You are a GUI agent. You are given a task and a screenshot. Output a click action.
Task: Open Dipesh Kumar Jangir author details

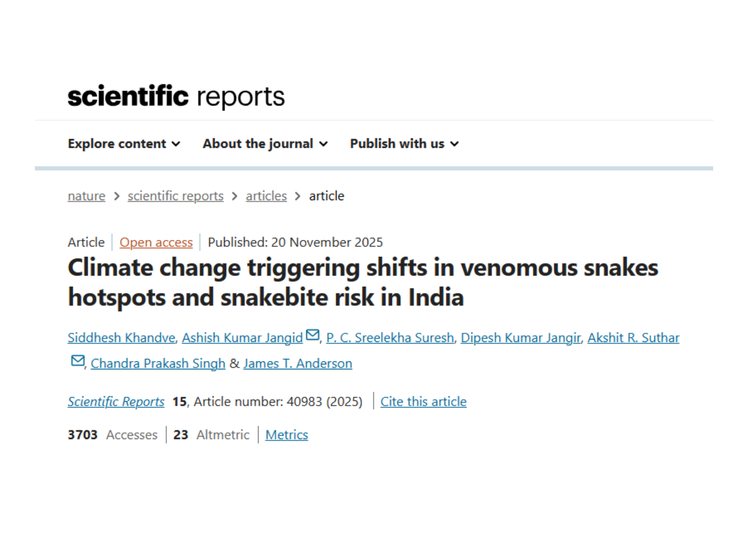[520, 338]
